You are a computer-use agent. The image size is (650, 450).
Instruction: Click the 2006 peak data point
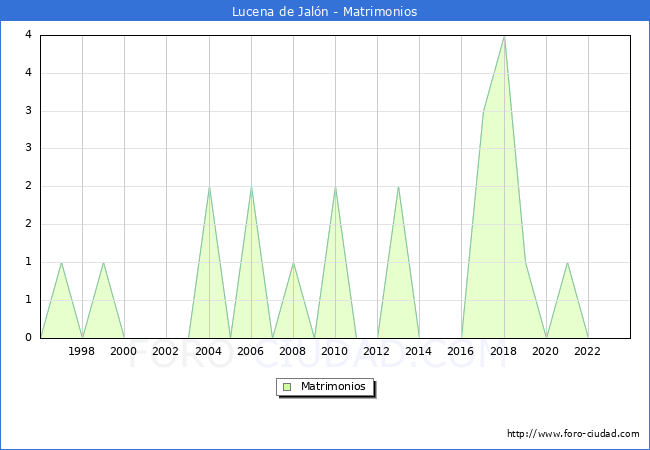[251, 187]
